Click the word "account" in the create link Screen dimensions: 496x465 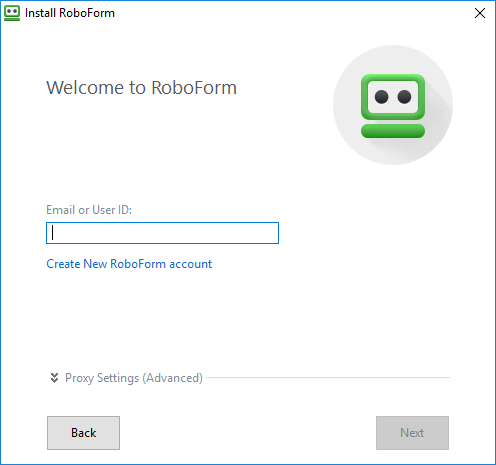pos(190,264)
